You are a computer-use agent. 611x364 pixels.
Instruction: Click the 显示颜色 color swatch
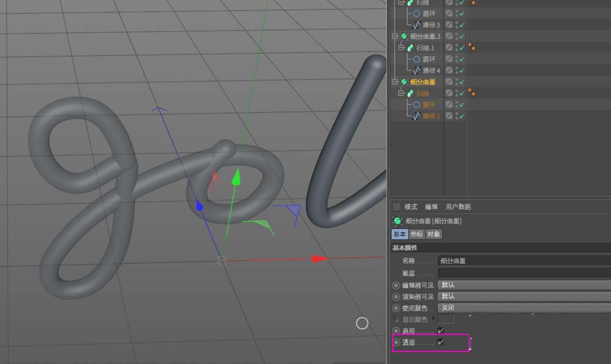tap(445, 319)
